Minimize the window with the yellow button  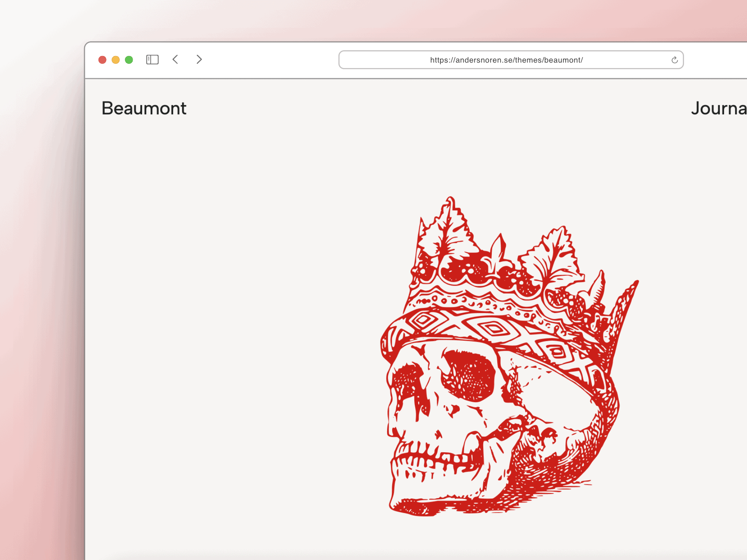click(x=116, y=59)
